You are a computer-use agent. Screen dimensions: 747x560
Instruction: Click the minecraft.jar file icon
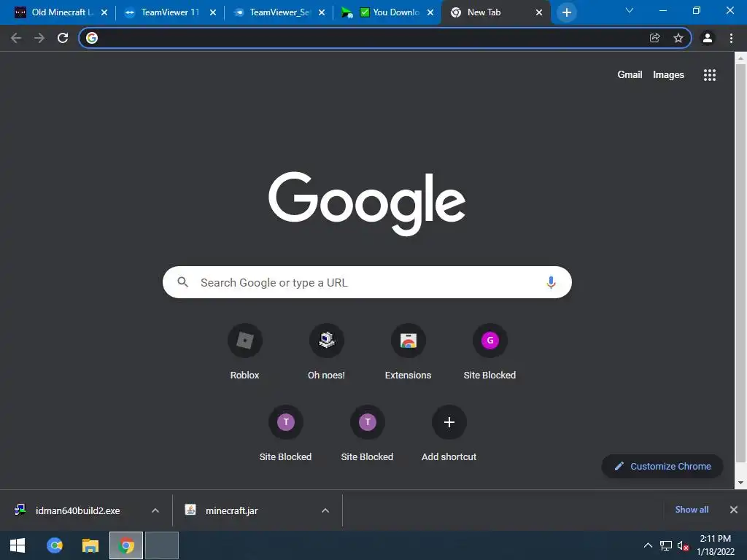[x=190, y=510]
